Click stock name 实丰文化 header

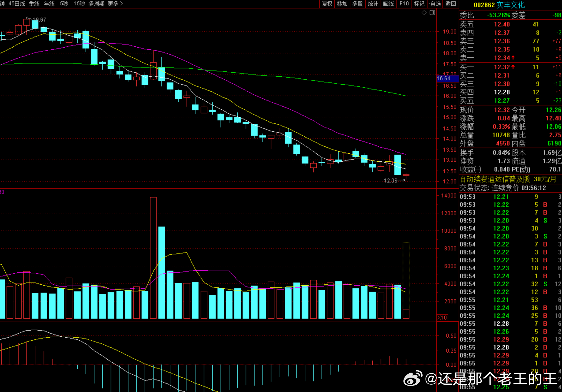coord(511,5)
